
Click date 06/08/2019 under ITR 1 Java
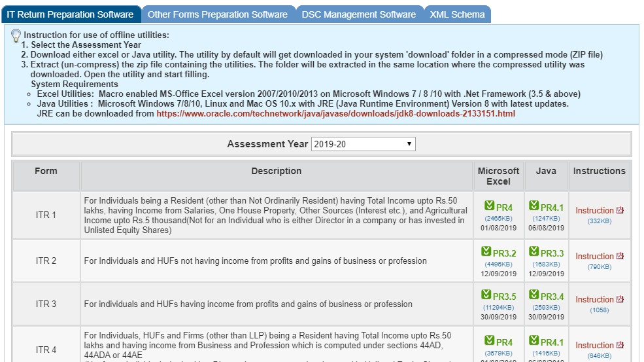(546, 228)
